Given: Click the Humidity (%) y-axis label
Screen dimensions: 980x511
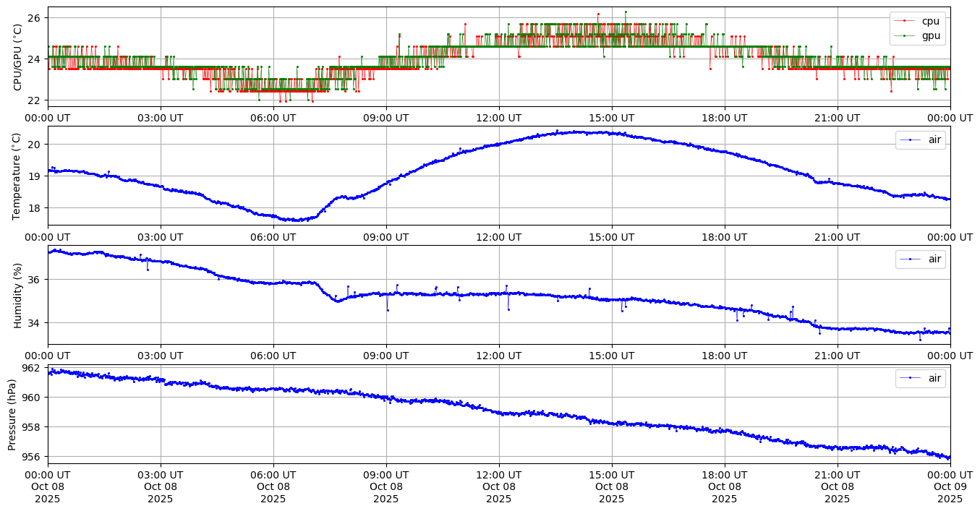Looking at the screenshot, I should click(18, 295).
